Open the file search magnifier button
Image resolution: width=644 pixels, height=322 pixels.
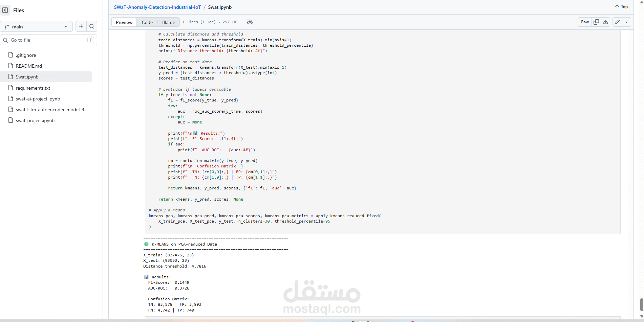coord(92,26)
